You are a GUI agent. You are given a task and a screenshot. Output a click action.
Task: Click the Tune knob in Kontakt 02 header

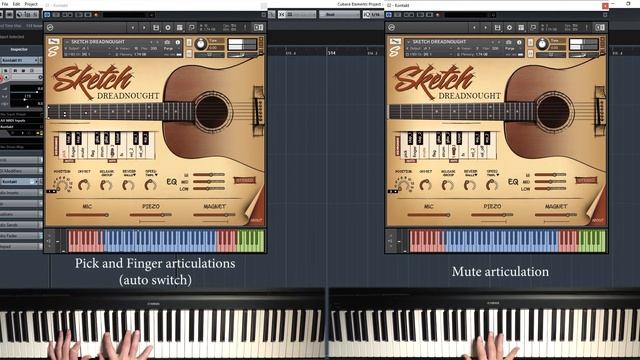tap(542, 44)
